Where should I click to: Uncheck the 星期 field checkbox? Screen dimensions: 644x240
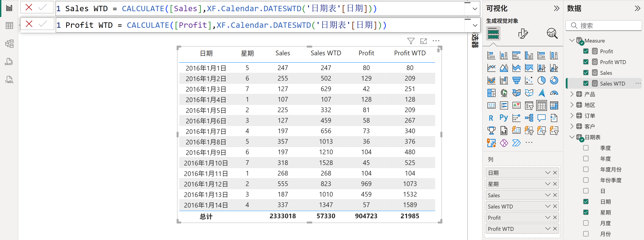585,212
